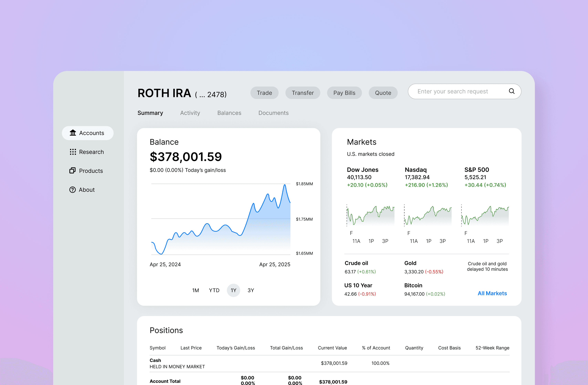Click the Account Total row label
Viewport: 588px width, 385px height.
click(x=165, y=381)
